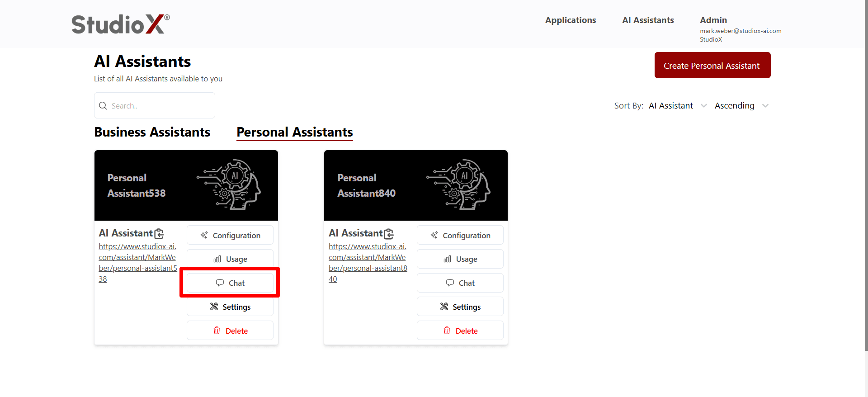Click the Usage bar-chart icon on Personal Assistant538
The image size is (868, 397).
[217, 259]
